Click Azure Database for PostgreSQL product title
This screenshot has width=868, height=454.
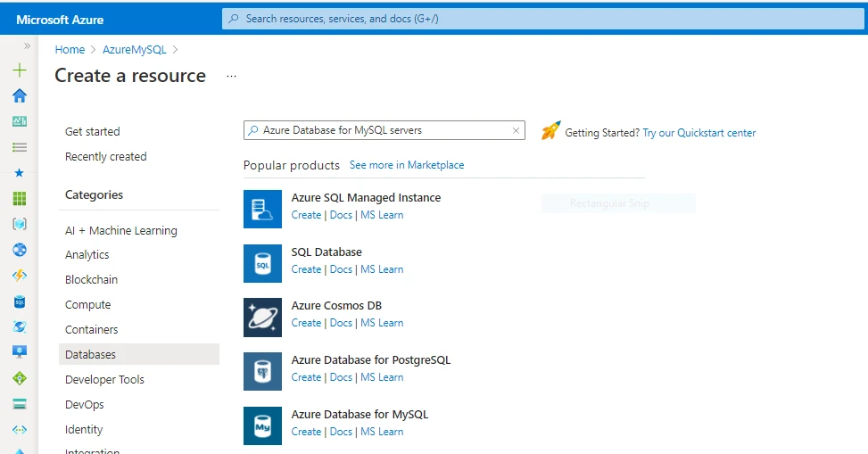(x=371, y=360)
